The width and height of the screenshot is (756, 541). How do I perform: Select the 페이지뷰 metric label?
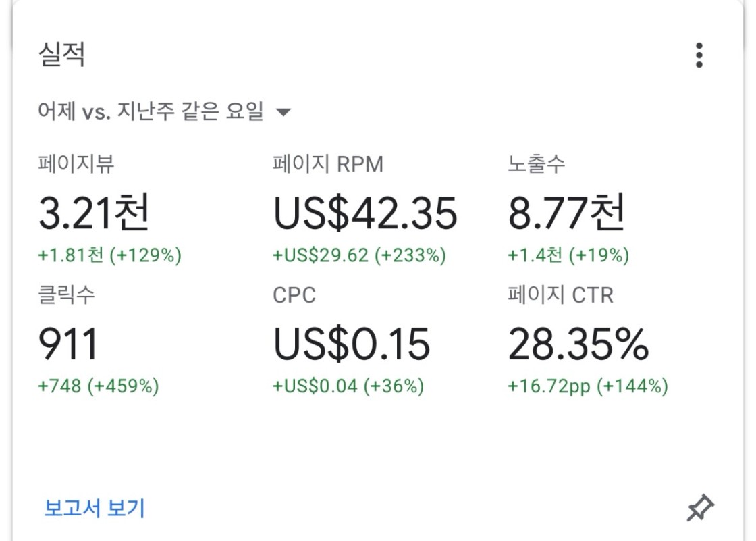[x=81, y=164]
